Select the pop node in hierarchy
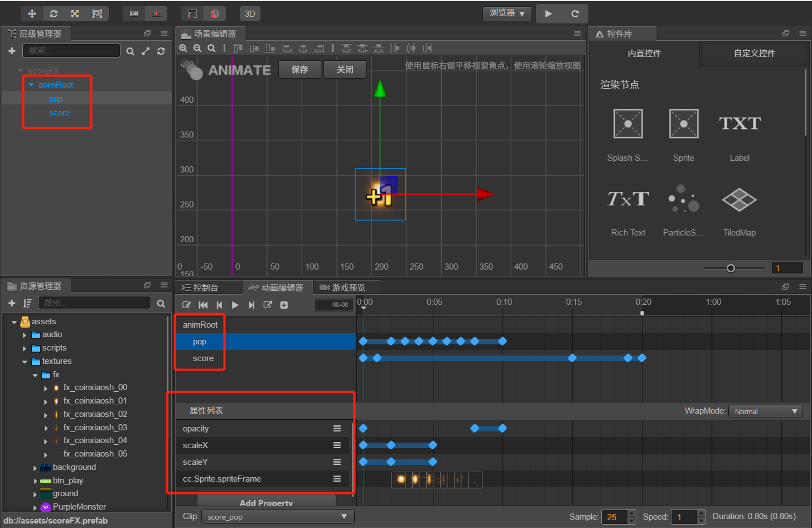The image size is (812, 528). (56, 99)
